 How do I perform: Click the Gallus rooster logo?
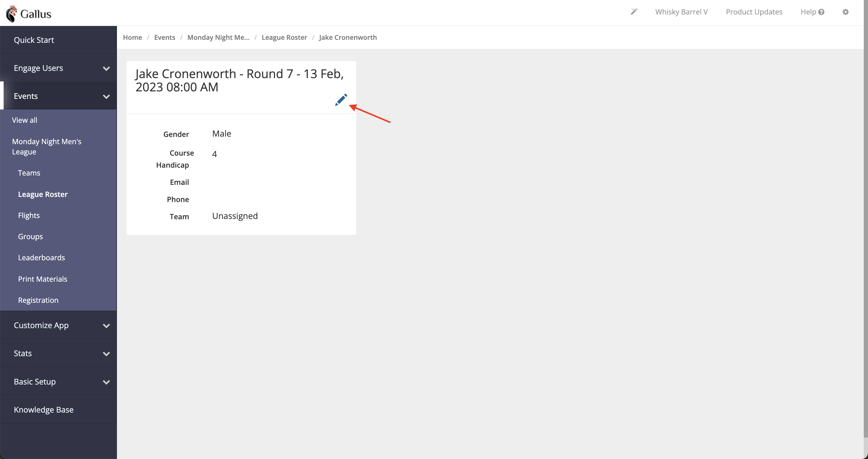click(11, 14)
